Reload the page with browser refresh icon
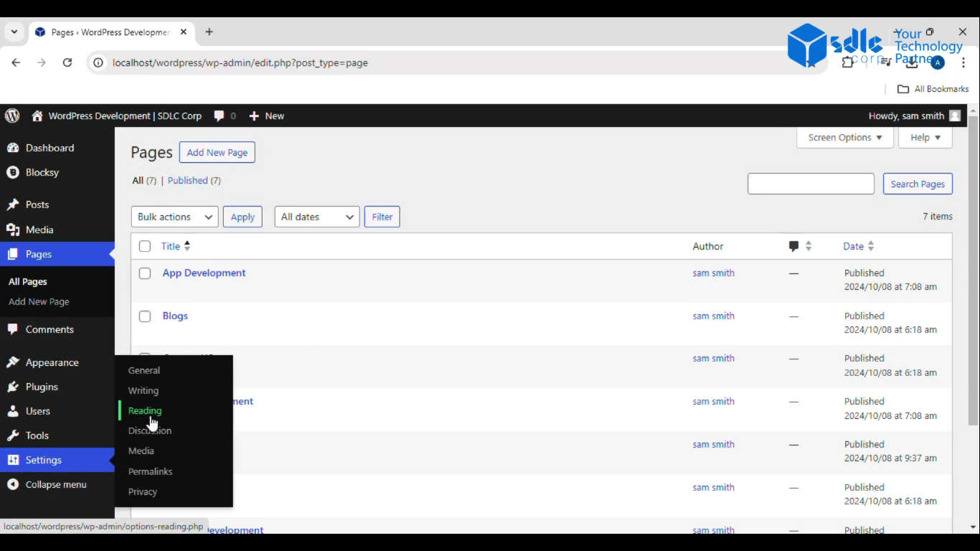 point(67,62)
